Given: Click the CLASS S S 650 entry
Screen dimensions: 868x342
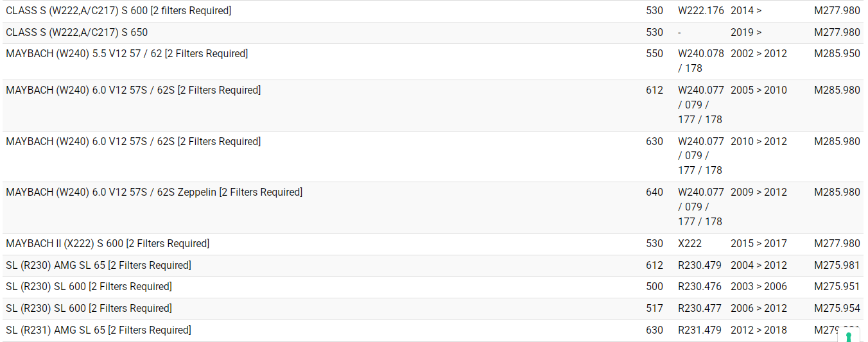Looking at the screenshot, I should point(77,33).
